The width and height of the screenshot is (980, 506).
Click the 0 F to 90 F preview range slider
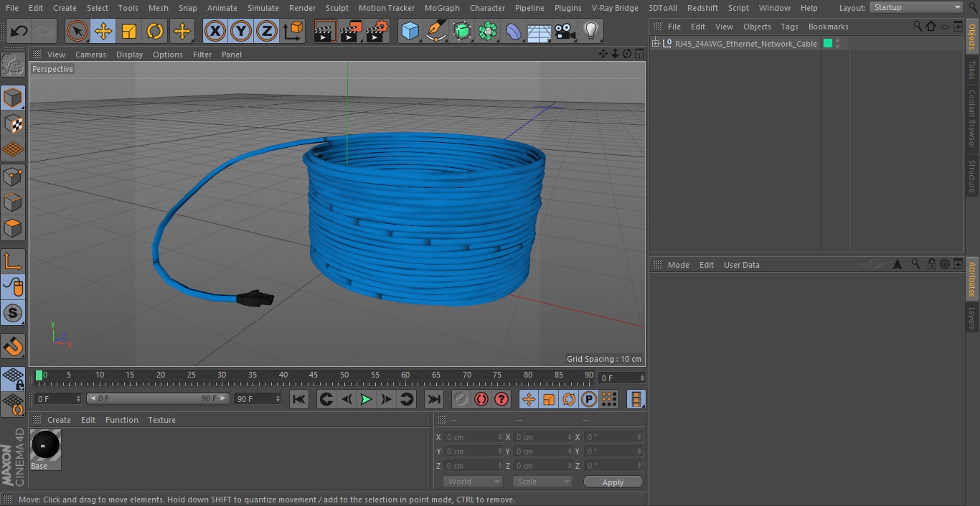[x=158, y=398]
